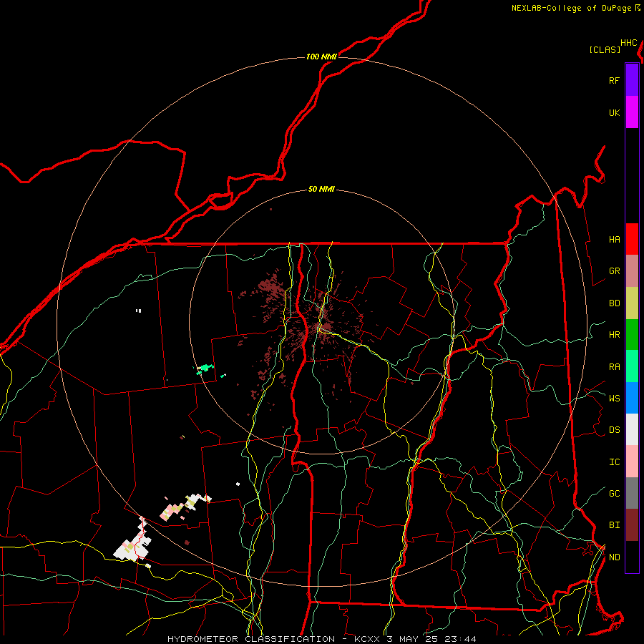The width and height of the screenshot is (644, 644).
Task: Click the 'WS' legend label
Action: (x=614, y=398)
